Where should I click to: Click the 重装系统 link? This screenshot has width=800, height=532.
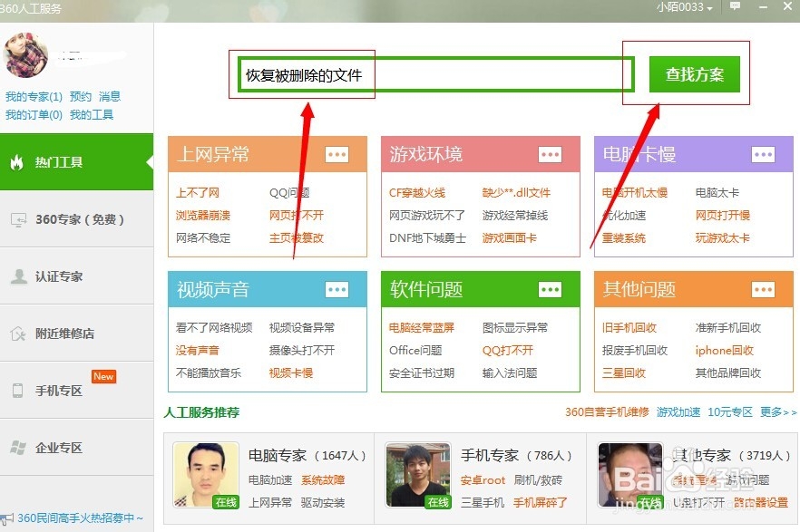click(x=623, y=238)
